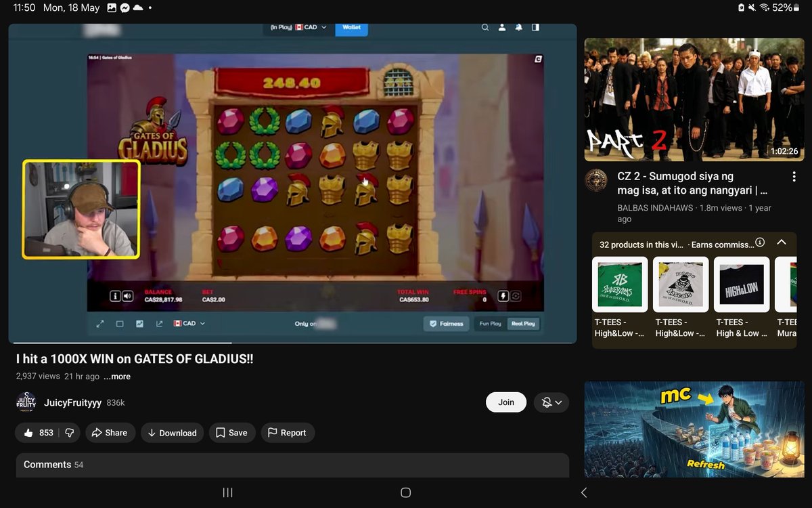The image size is (812, 508).
Task: Click the profile icon in video header
Action: click(502, 28)
